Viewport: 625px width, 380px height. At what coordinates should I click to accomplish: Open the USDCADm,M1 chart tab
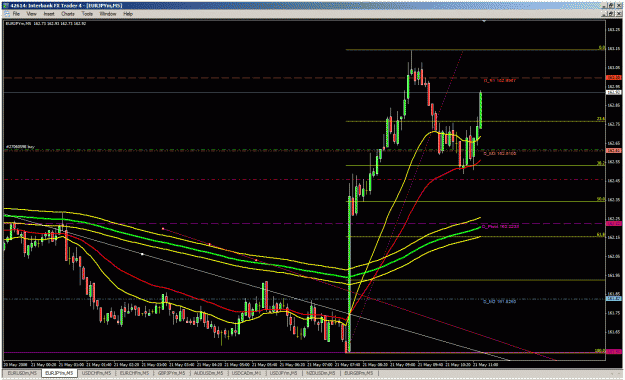click(x=246, y=373)
